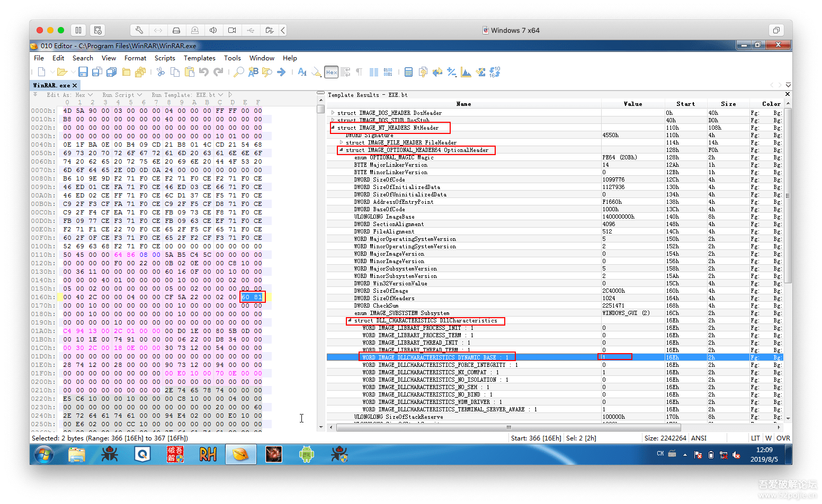822x504 pixels.
Task: Open the Compare files arrows icon
Action: (x=437, y=72)
